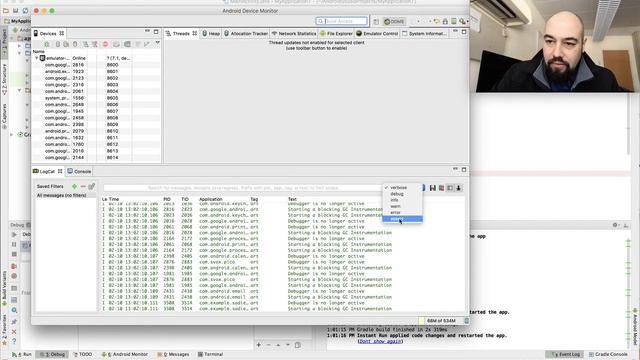This screenshot has width=640, height=360.
Task: Delete the selected saved LogCat filter
Action: (83, 187)
